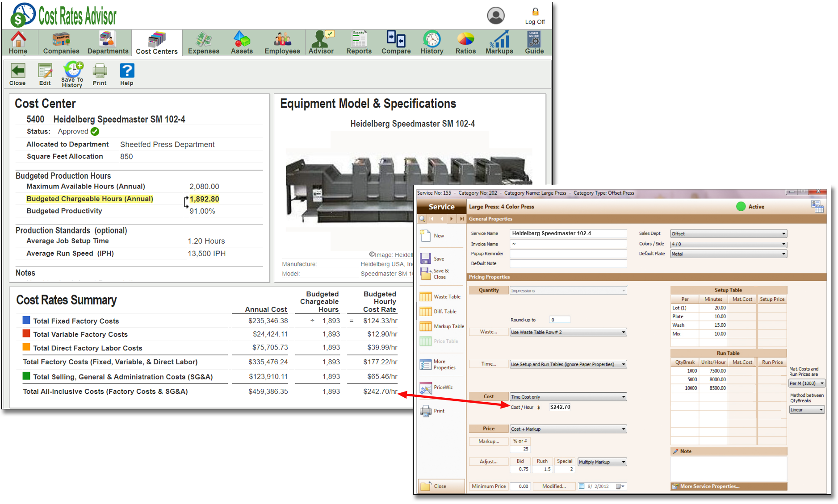The width and height of the screenshot is (838, 504).
Task: Open the Assets section
Action: tap(242, 43)
